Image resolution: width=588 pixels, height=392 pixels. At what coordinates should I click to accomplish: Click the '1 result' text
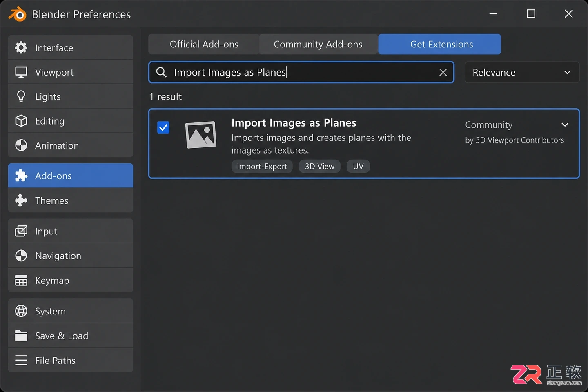click(x=165, y=97)
